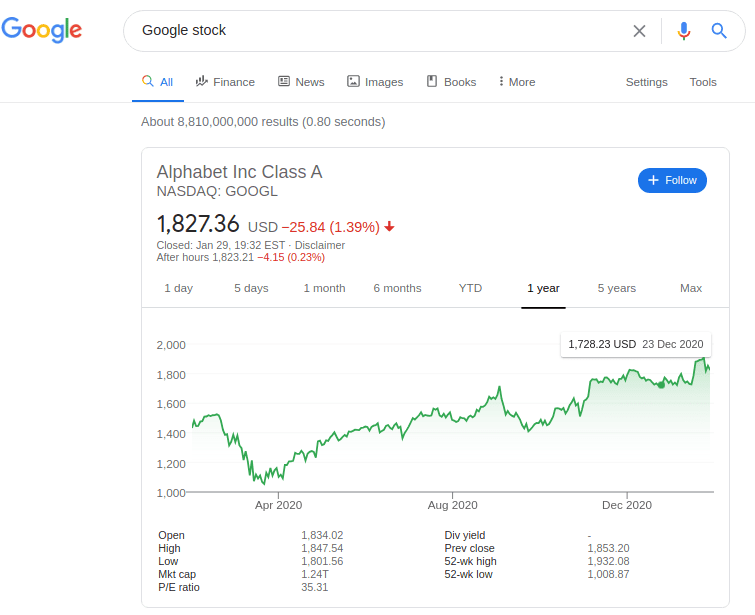Image resolution: width=755 pixels, height=615 pixels.
Task: Click the Dec 2020 axis label
Action: [x=627, y=505]
